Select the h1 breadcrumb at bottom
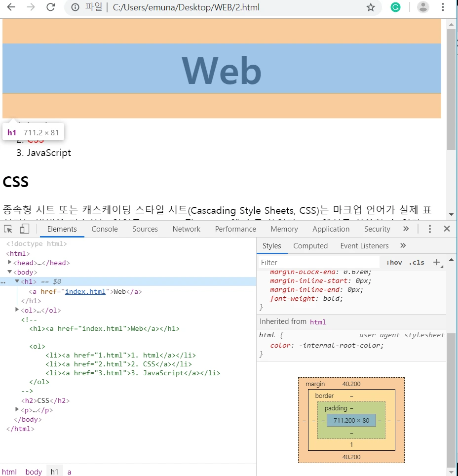This screenshot has height=476, width=458. pyautogui.click(x=54, y=472)
